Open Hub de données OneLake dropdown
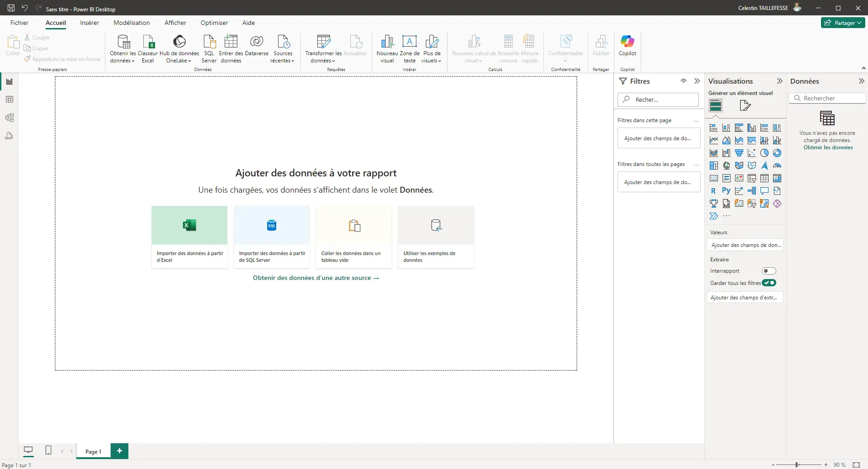The image size is (868, 469). (179, 49)
